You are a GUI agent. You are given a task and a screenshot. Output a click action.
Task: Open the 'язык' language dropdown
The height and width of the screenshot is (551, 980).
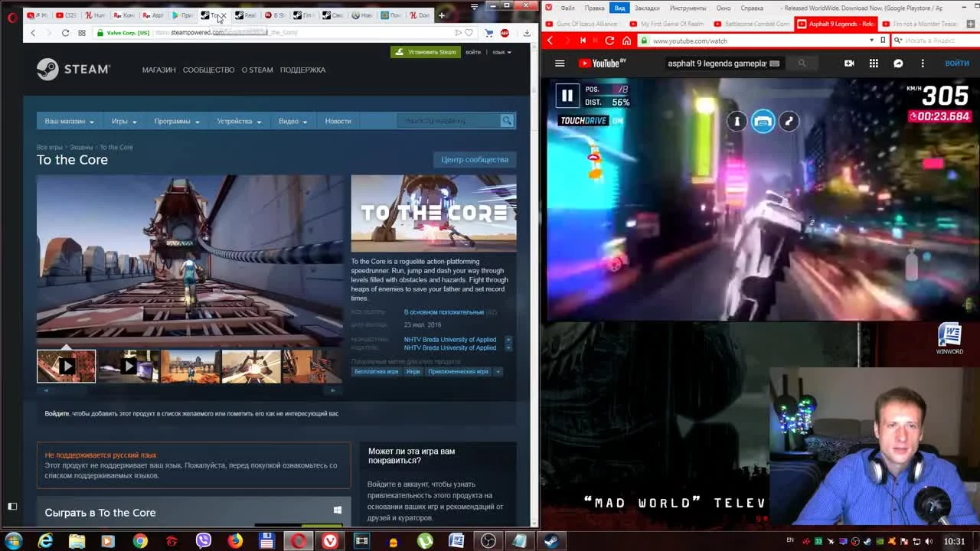tap(501, 52)
